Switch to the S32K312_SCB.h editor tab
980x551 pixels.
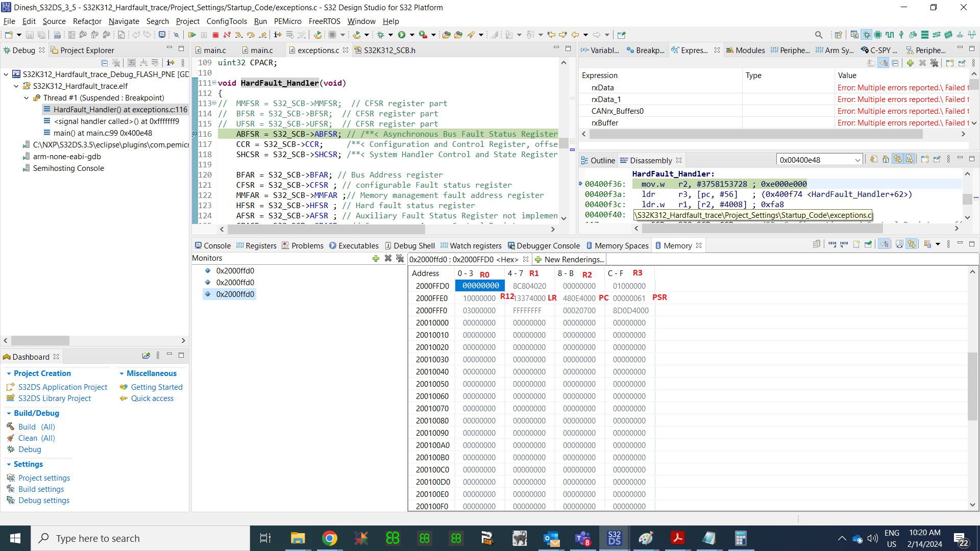[385, 50]
